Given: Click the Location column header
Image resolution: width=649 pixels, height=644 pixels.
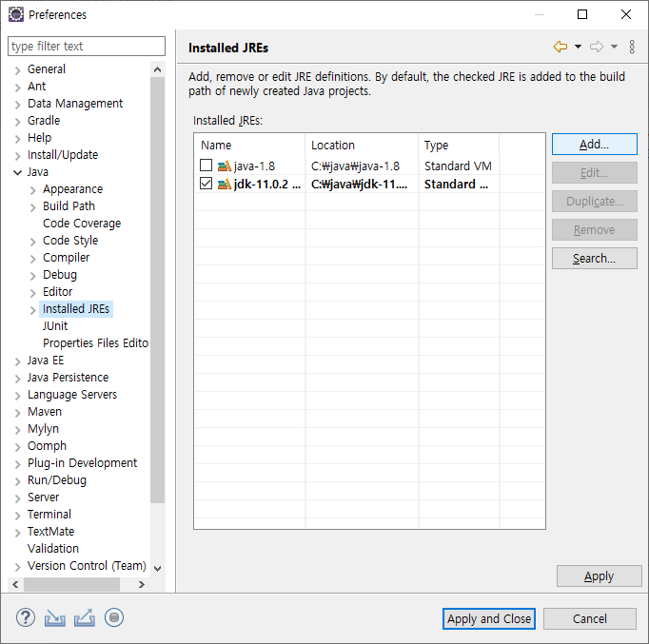Looking at the screenshot, I should (x=362, y=146).
